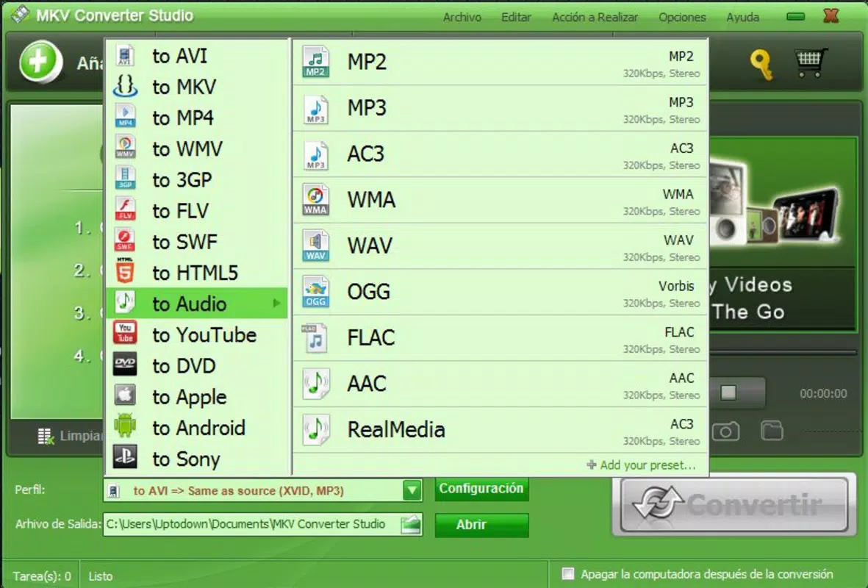Click the 'to SWF' icon
The image size is (868, 588).
coord(125,241)
